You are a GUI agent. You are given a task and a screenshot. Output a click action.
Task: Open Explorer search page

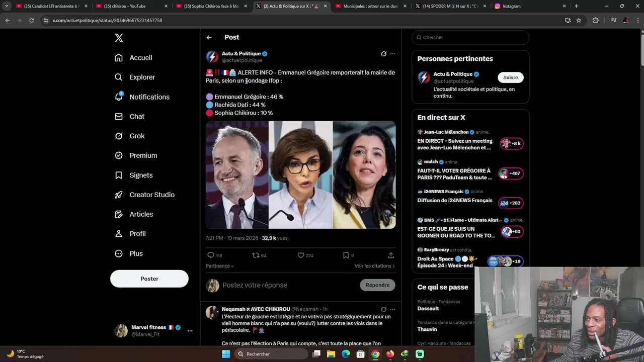tap(135, 77)
